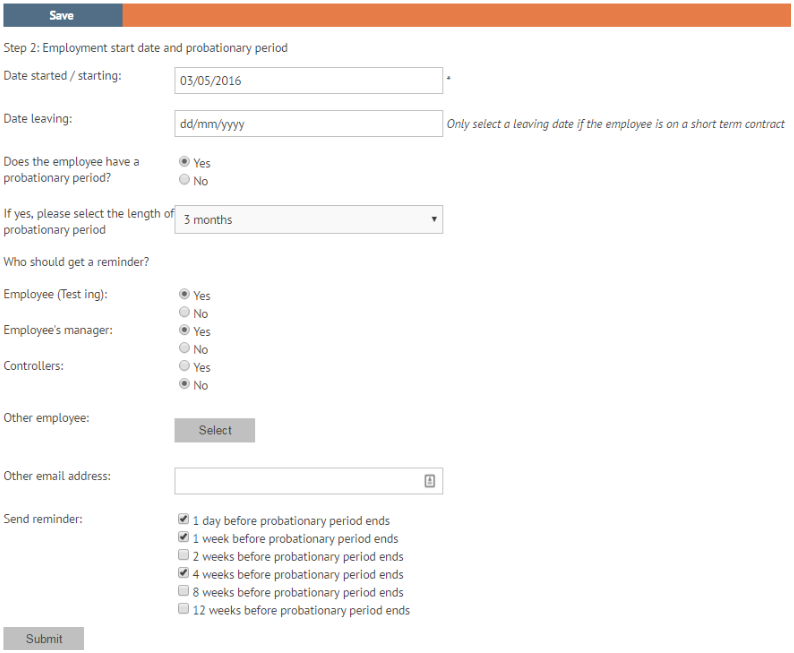The width and height of the screenshot is (794, 653).
Task: Click the 'Step 2: Employment start date' heading text
Action: pos(145,48)
